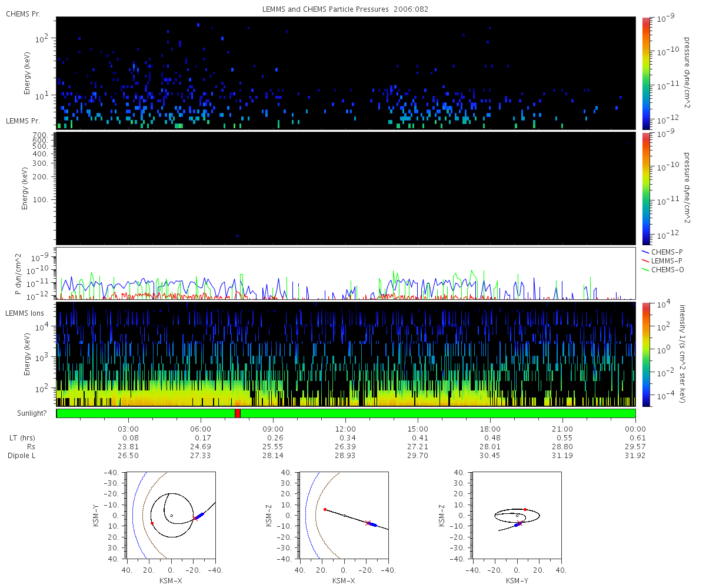
Task: Click the LEMMS Ions intensity color bar
Action: (x=646, y=354)
